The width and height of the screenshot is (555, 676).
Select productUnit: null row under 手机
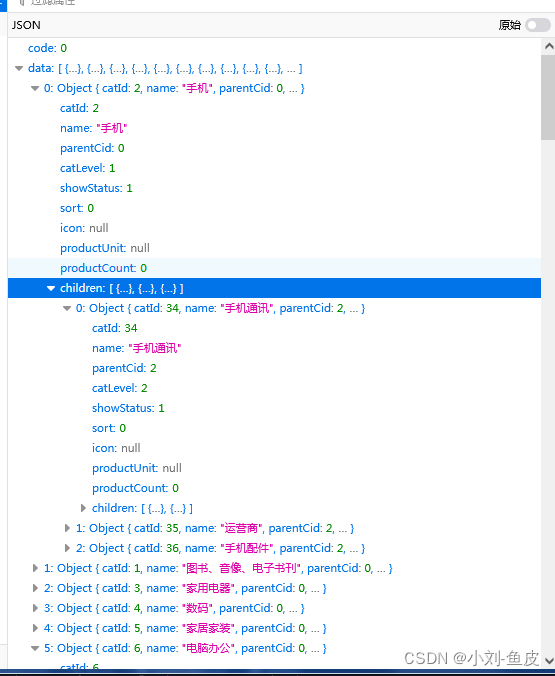[x=274, y=248]
